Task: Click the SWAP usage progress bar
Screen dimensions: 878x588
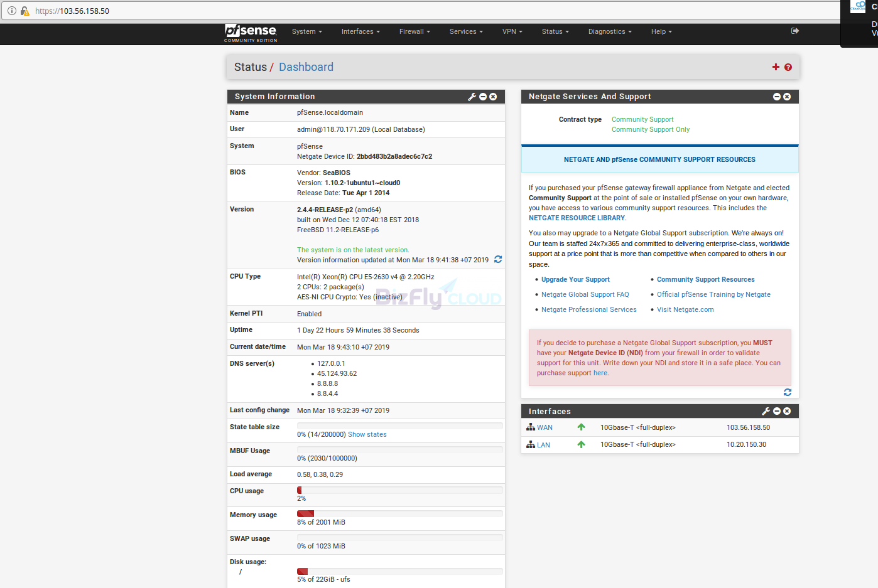Action: 400,537
